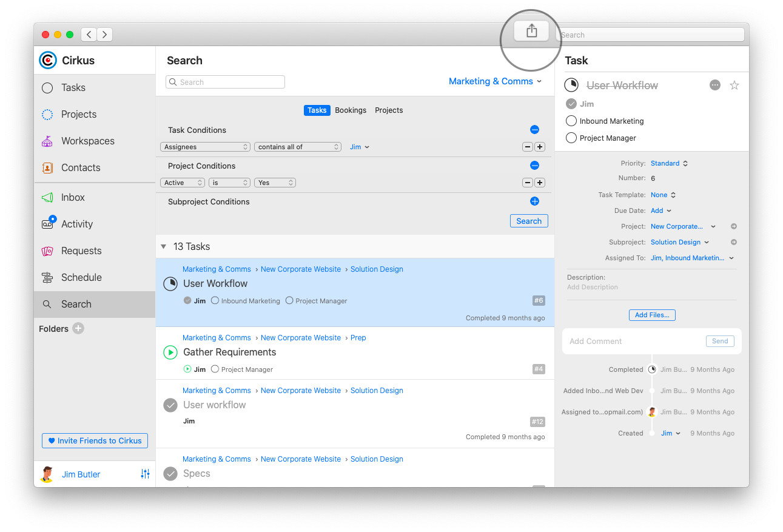The image size is (783, 532).
Task: Click the Share button in the toolbar
Action: [x=531, y=31]
